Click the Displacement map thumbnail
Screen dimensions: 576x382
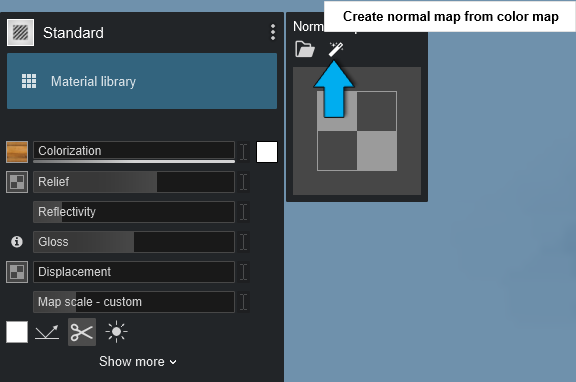pyautogui.click(x=17, y=272)
